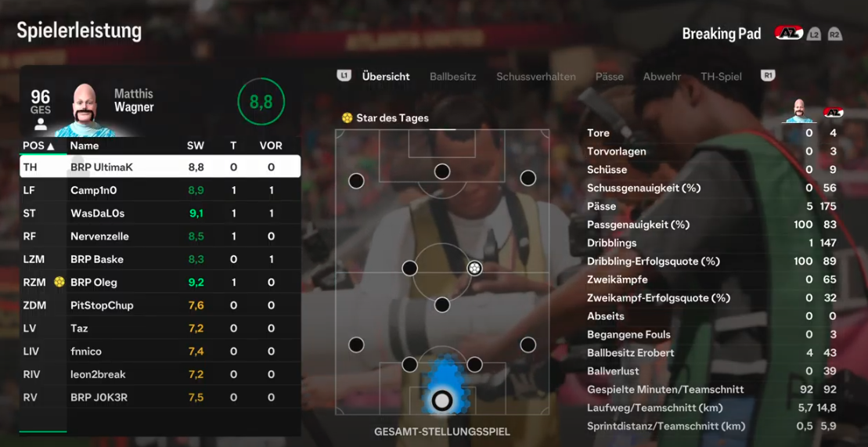Click the Star des Tages badge icon
Screen dimensions: 868x447
pos(347,117)
